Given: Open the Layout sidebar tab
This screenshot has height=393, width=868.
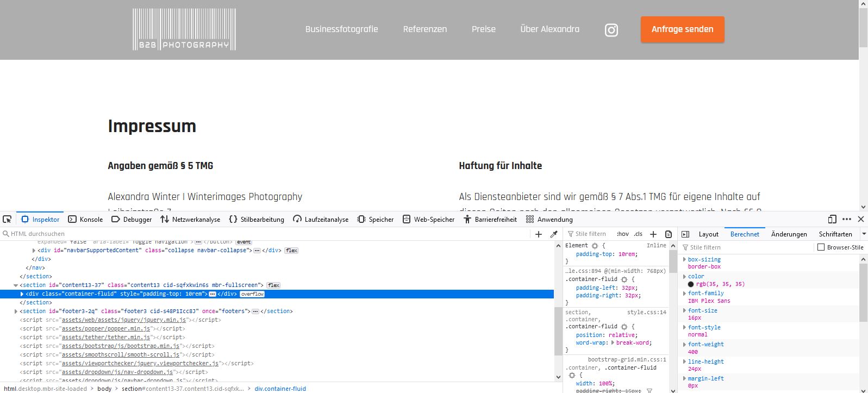Looking at the screenshot, I should pyautogui.click(x=708, y=234).
